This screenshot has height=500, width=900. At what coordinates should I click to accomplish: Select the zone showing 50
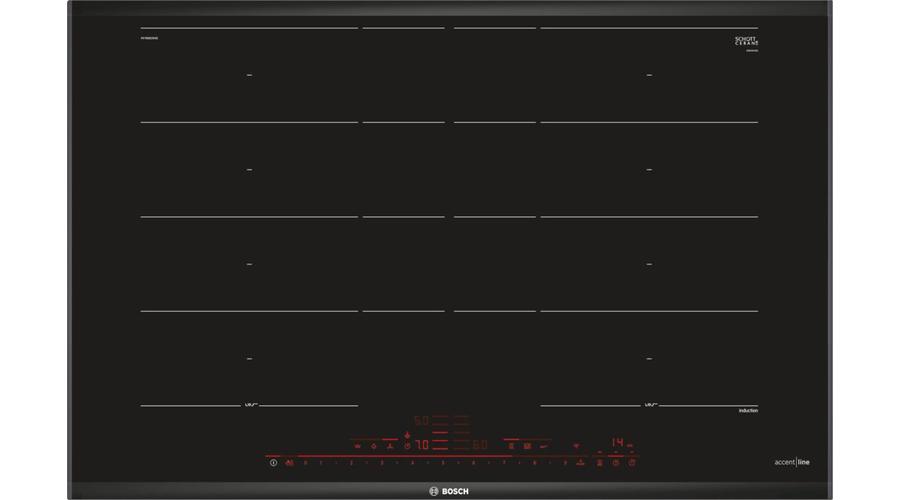(421, 420)
